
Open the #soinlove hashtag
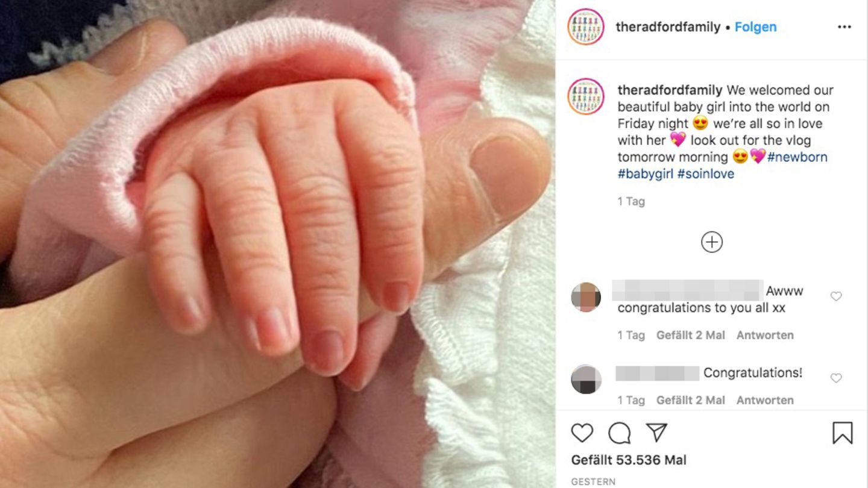click(x=706, y=174)
